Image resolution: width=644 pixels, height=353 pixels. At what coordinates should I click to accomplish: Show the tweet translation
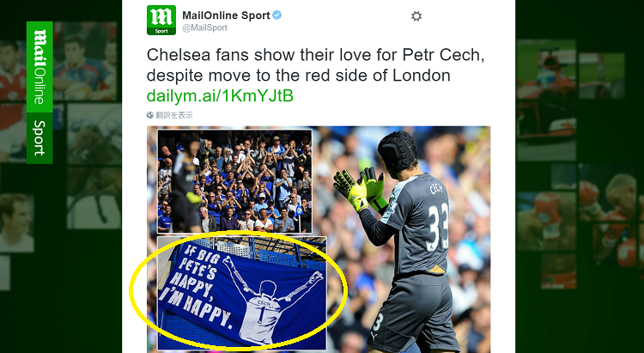pyautogui.click(x=174, y=115)
